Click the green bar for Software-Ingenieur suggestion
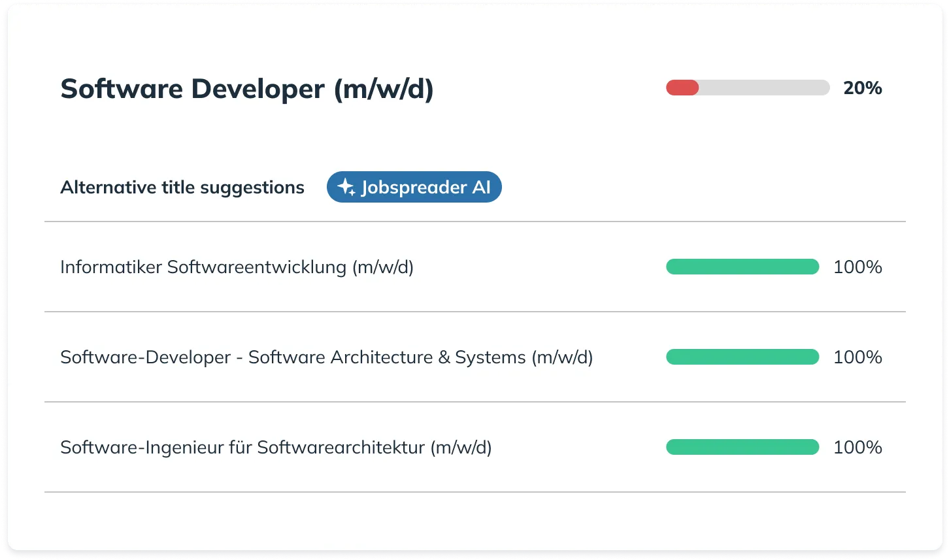Image resolution: width=949 pixels, height=560 pixels. [x=742, y=447]
